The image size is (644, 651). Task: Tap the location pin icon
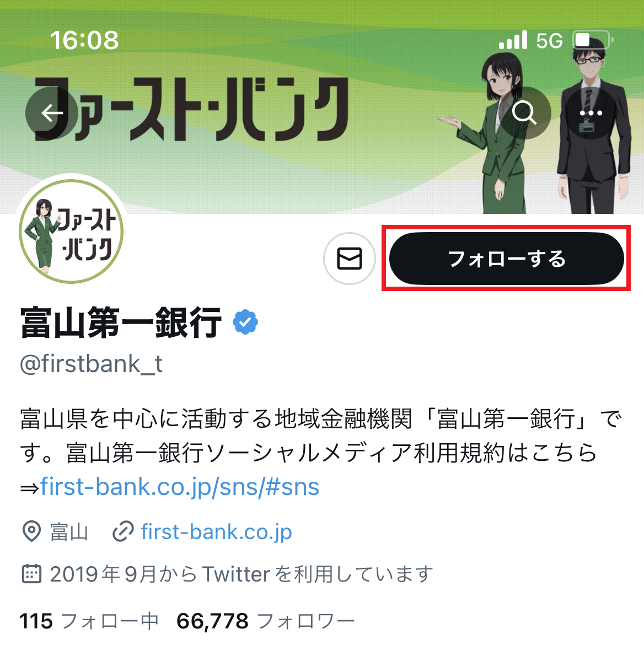(x=31, y=531)
